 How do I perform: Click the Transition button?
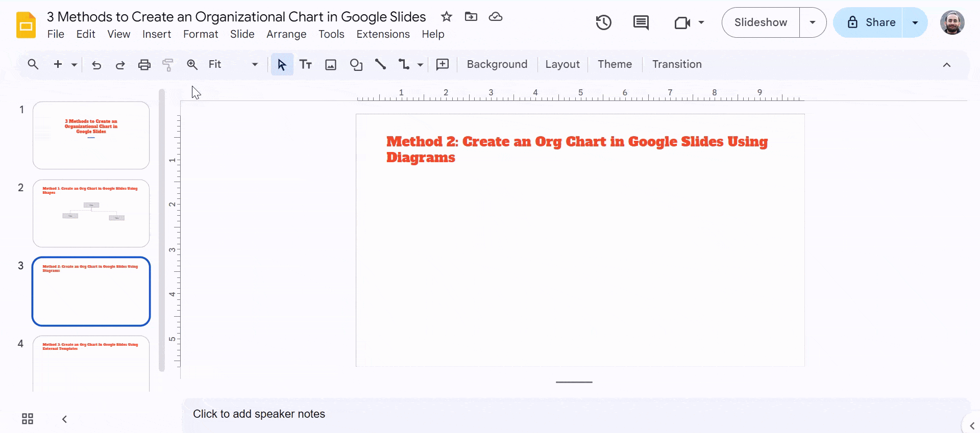pos(676,64)
